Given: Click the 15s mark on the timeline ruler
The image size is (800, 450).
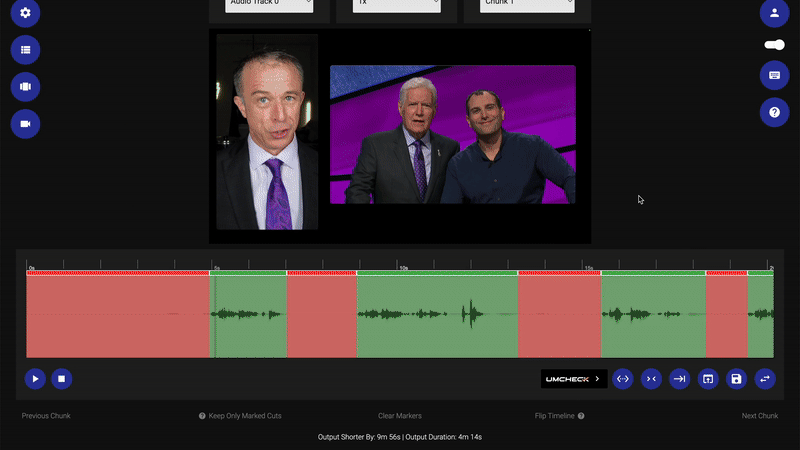Looking at the screenshot, I should (589, 267).
